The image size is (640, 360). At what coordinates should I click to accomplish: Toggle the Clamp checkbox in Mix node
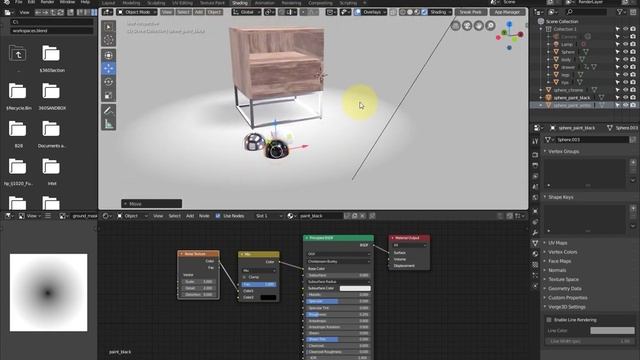click(x=244, y=277)
